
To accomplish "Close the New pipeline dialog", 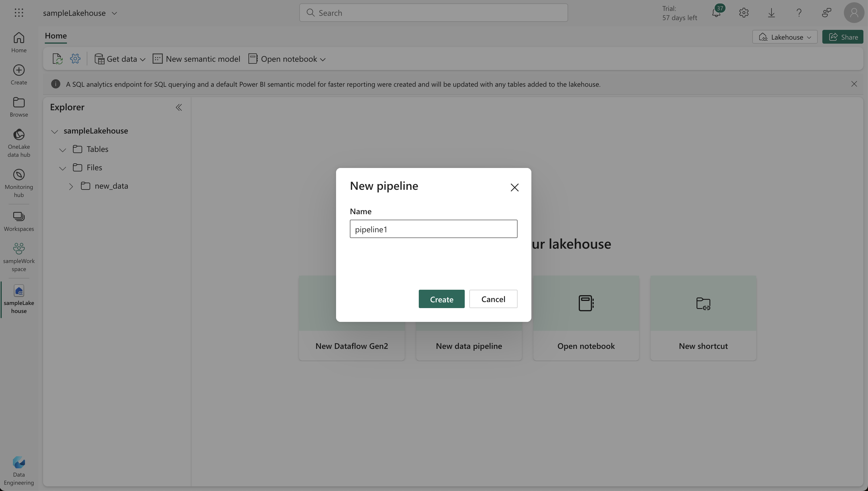I will pos(514,187).
